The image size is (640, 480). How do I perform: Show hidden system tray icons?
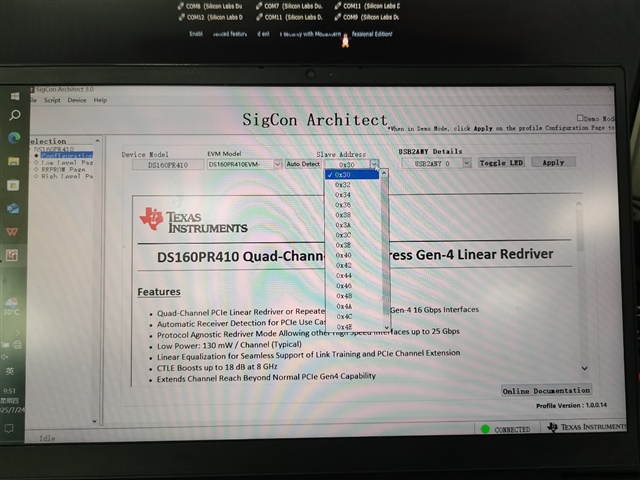coord(17,333)
